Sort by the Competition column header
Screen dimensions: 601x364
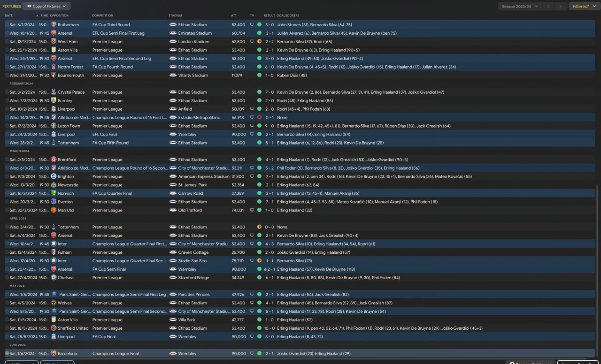[x=102, y=15]
